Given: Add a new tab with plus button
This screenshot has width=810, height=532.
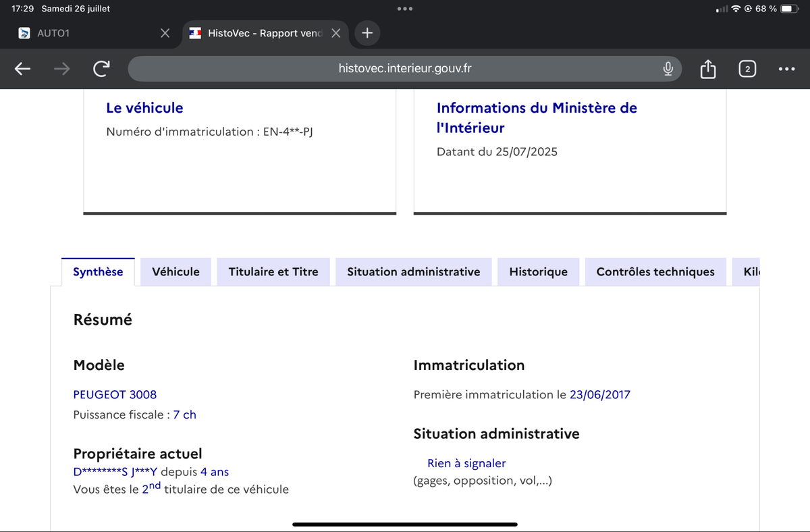Looking at the screenshot, I should click(367, 32).
